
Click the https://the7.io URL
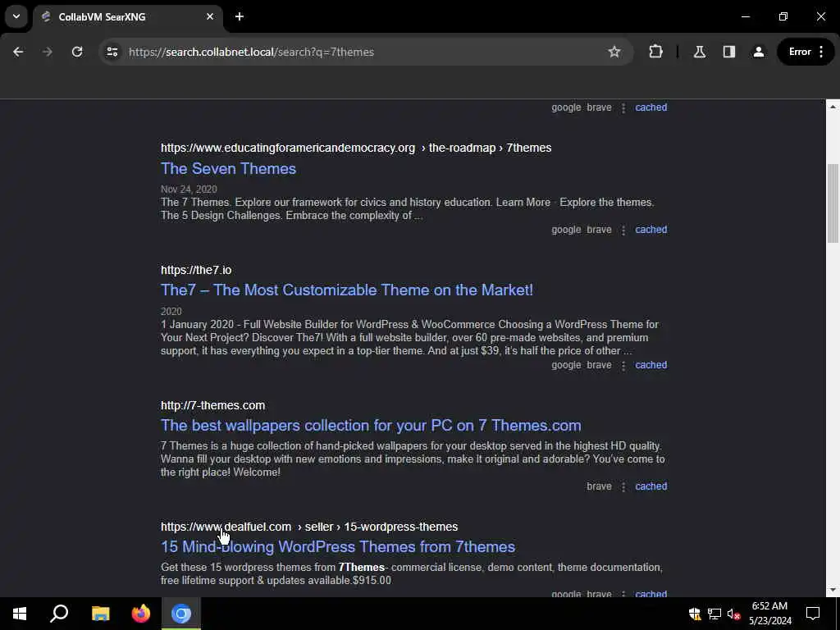196,270
